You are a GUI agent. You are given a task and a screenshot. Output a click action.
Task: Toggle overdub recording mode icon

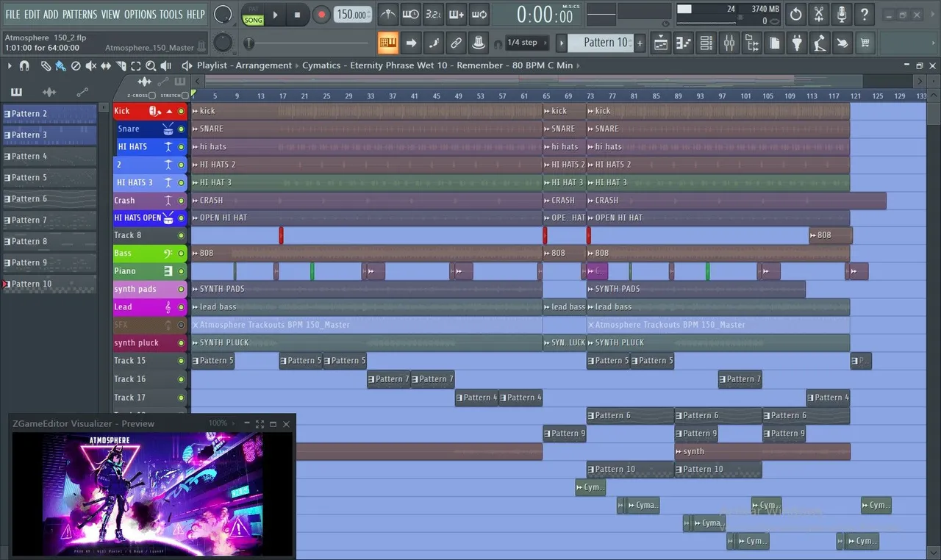457,14
